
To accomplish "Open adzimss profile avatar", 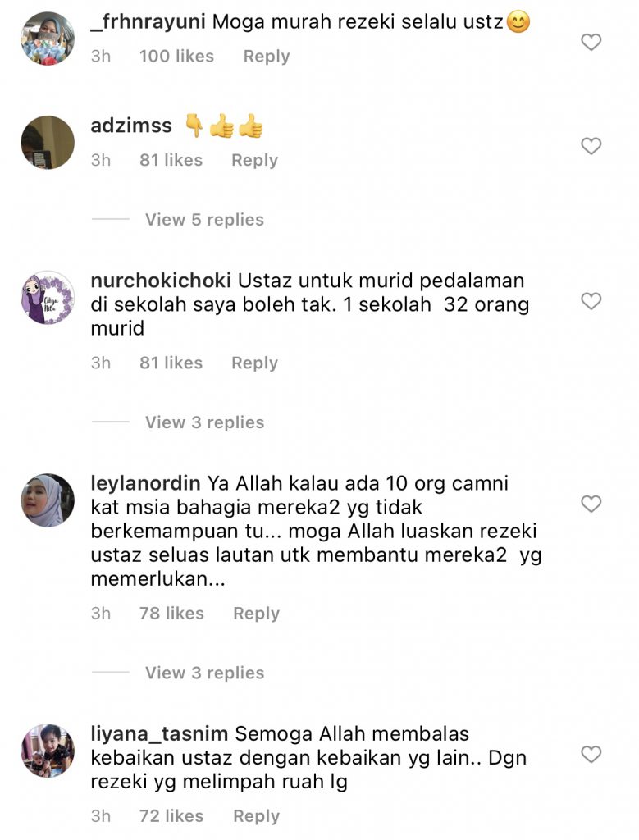I will [x=48, y=143].
